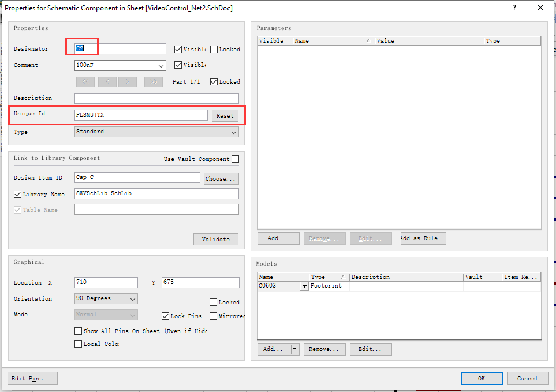Validate the library component link
The image size is (556, 392).
click(215, 239)
